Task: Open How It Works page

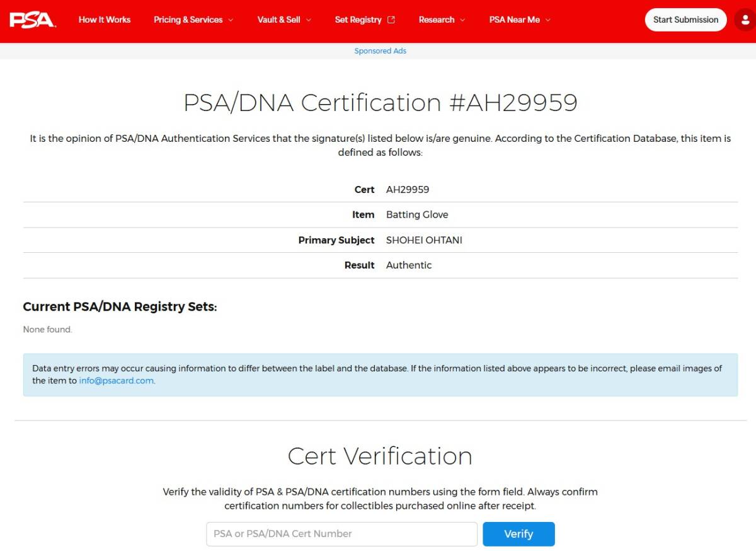Action: [x=105, y=20]
